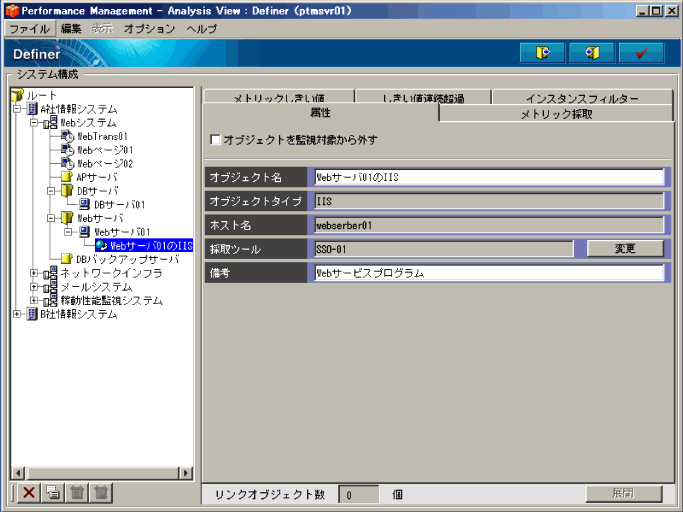Expand the 稼動性能監視システム node
Screen dimensions: 683x512
[x=34, y=301]
